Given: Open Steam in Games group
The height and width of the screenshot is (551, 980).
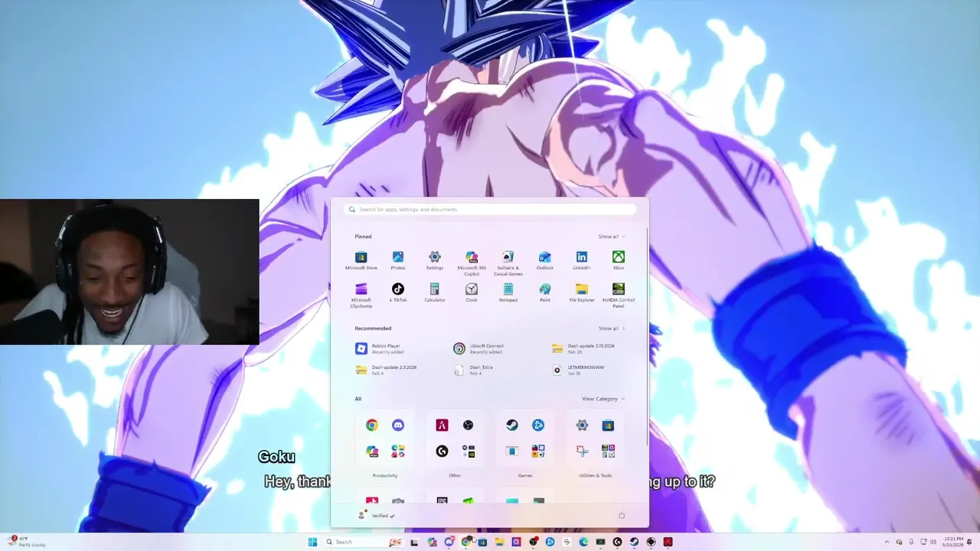Looking at the screenshot, I should click(511, 425).
